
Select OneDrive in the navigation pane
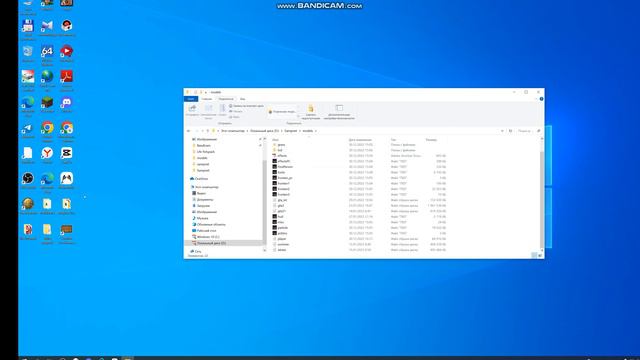(199, 179)
